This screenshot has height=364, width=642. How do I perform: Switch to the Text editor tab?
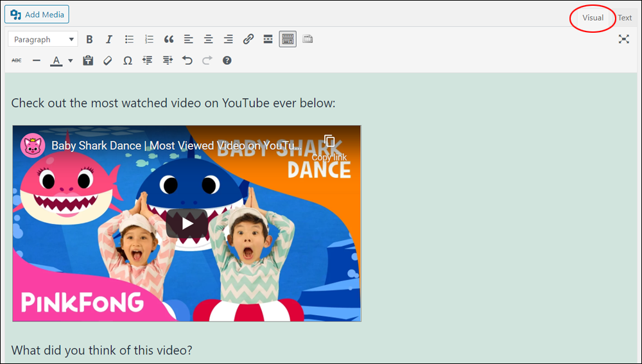coord(625,17)
